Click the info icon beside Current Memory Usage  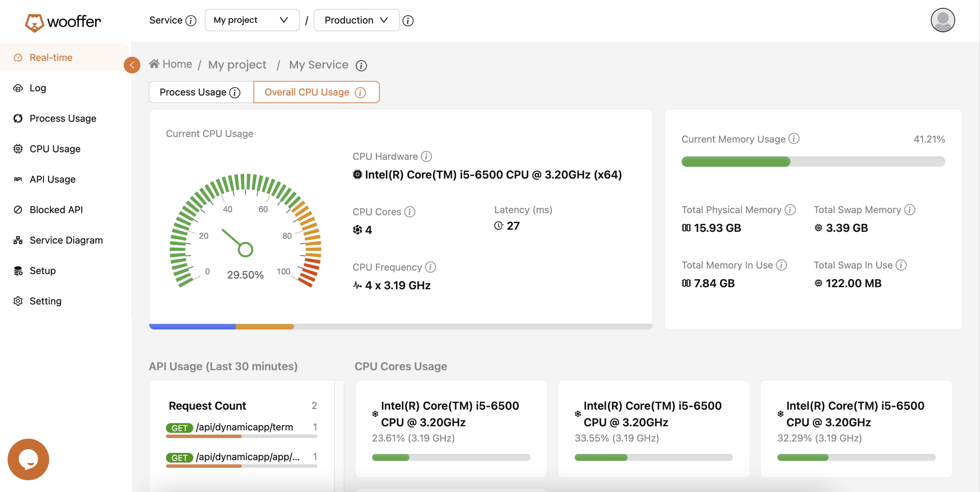tap(794, 139)
